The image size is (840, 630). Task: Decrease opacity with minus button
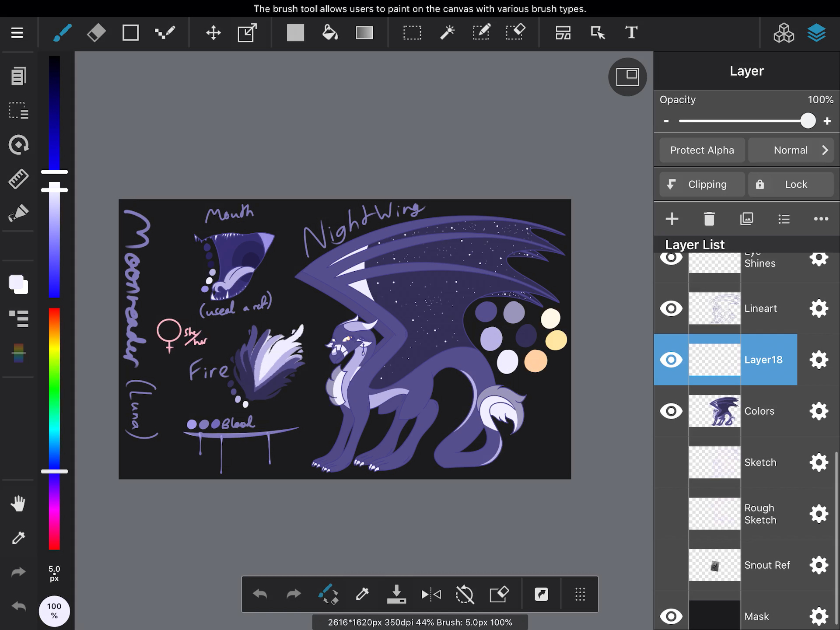[666, 121]
